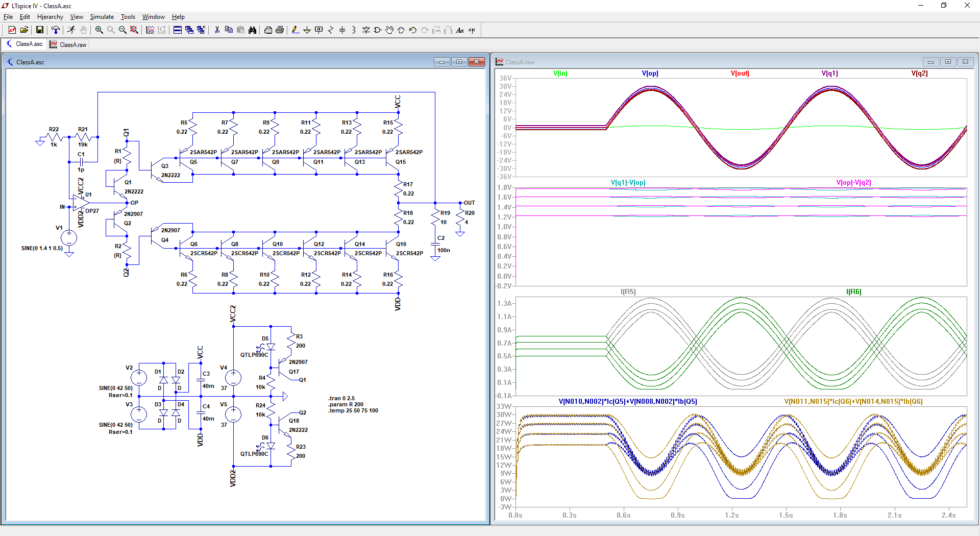The height and width of the screenshot is (536, 980).
Task: Open the File menu
Action: pyautogui.click(x=8, y=17)
